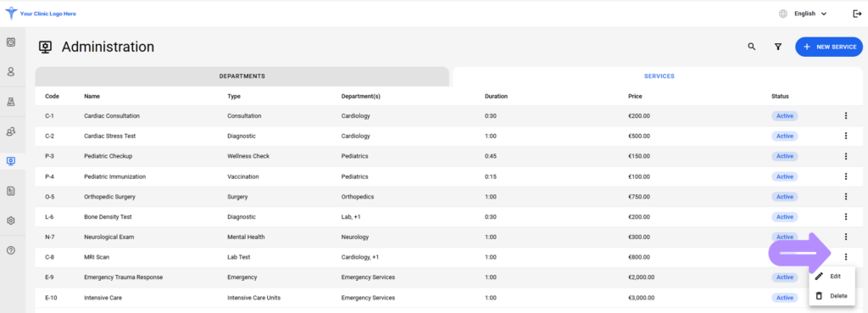Open the staff group icon in sidebar
The height and width of the screenshot is (313, 868).
pos(10,131)
